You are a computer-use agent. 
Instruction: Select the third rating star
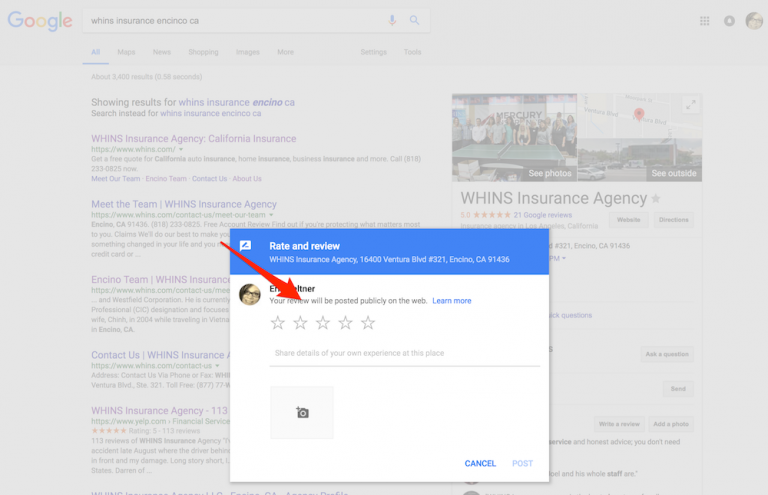click(323, 323)
